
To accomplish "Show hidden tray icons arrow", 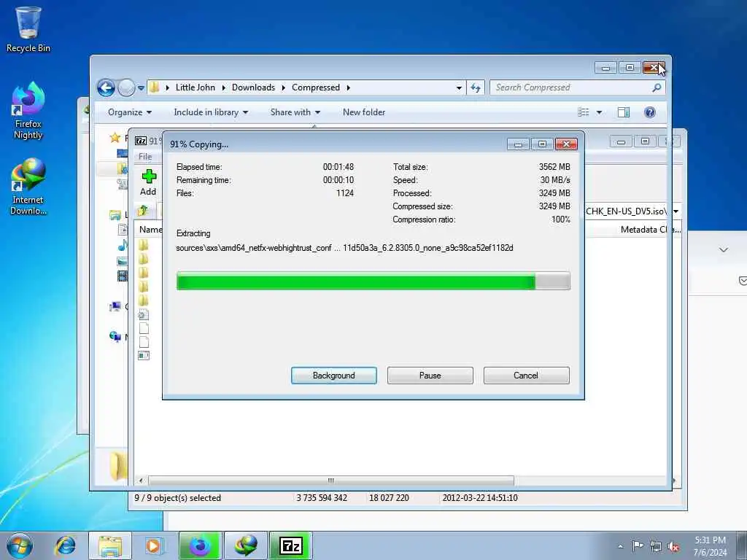I will [x=620, y=546].
